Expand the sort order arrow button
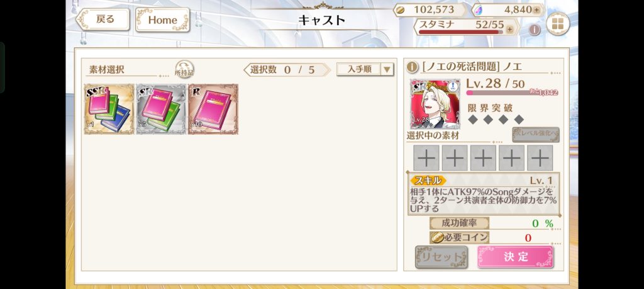 (x=387, y=69)
